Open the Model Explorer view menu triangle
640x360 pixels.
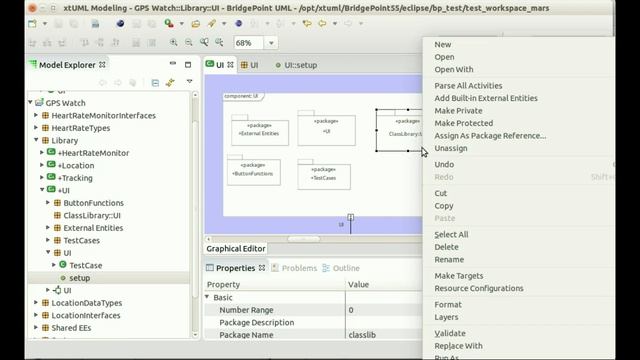click(189, 82)
